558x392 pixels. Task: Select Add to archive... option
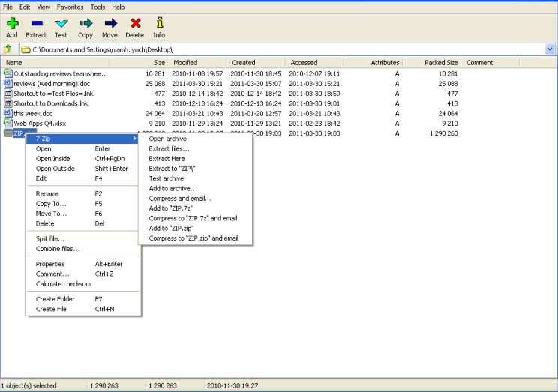195,189
